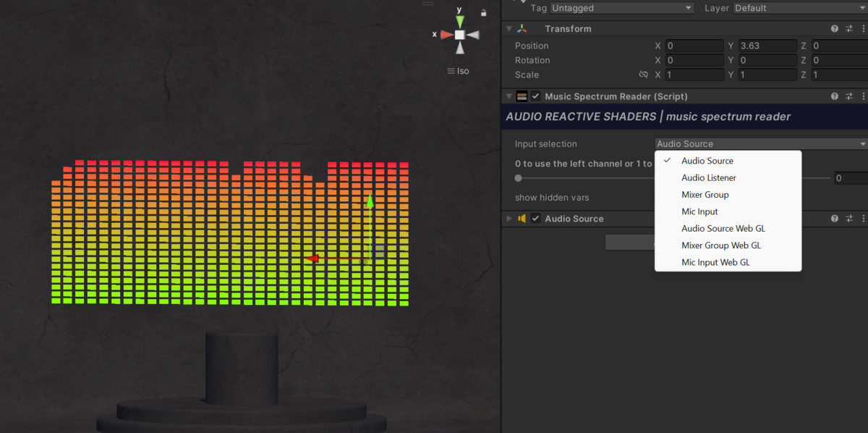Select Audio Listener from the open menu
This screenshot has width=868, height=433.
(x=708, y=177)
